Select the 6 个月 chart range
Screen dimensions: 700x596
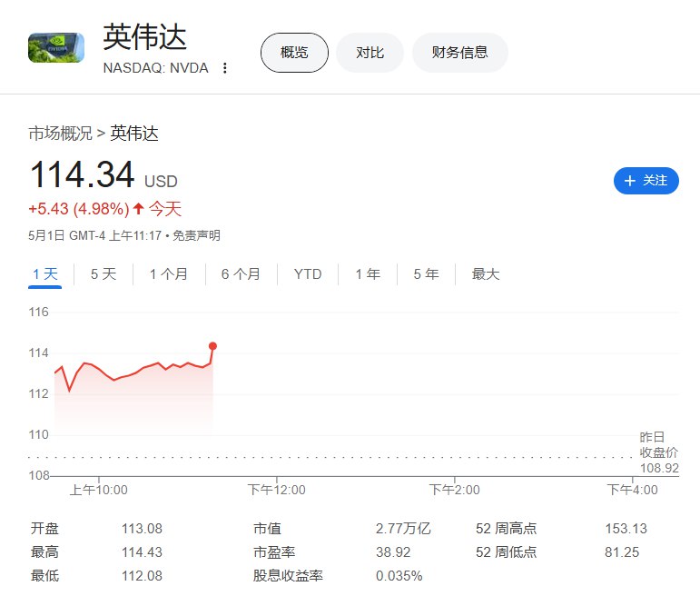click(241, 273)
